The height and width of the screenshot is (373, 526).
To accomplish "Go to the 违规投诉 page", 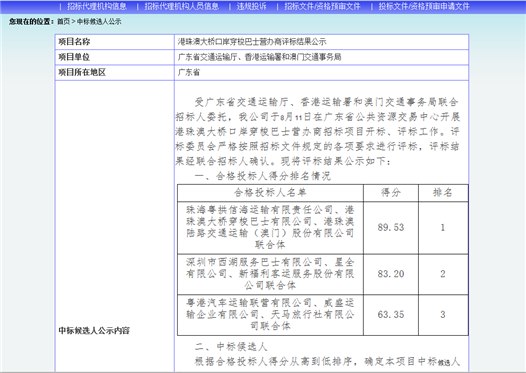I will (252, 6).
